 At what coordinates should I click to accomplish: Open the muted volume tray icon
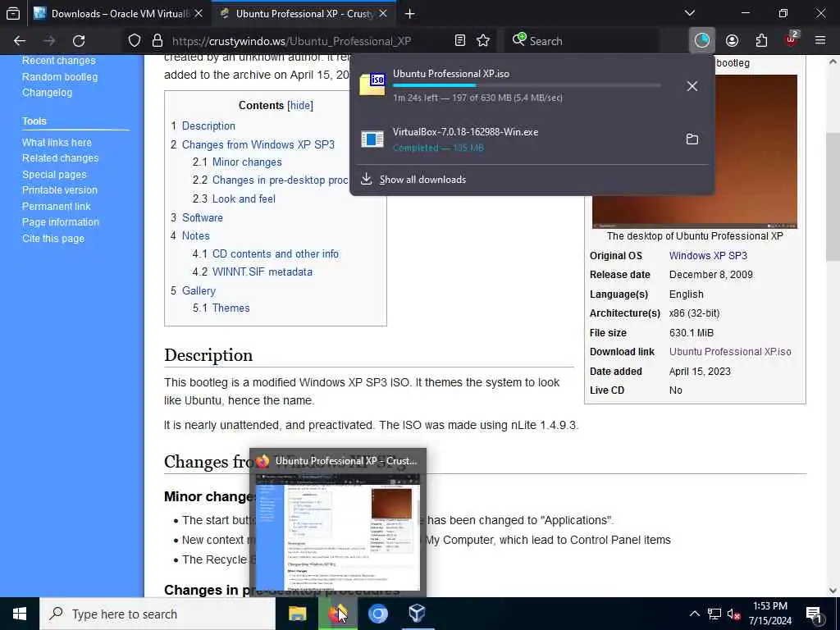(x=733, y=614)
